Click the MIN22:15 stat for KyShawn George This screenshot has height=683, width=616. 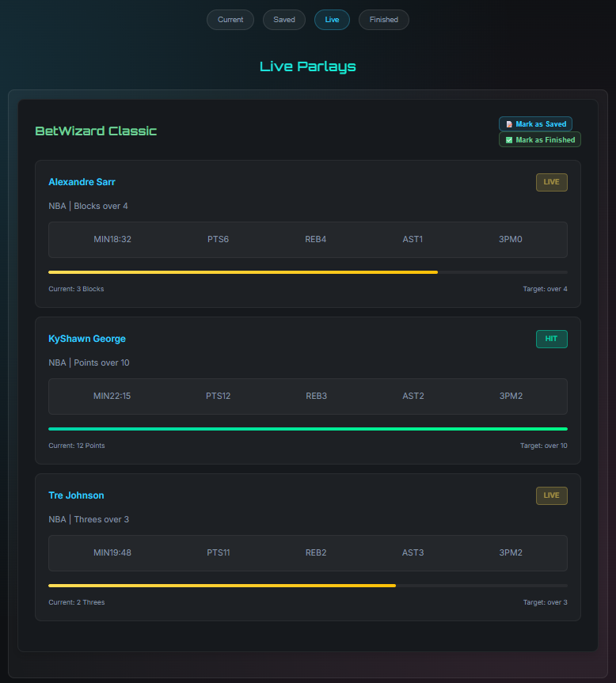(x=113, y=396)
